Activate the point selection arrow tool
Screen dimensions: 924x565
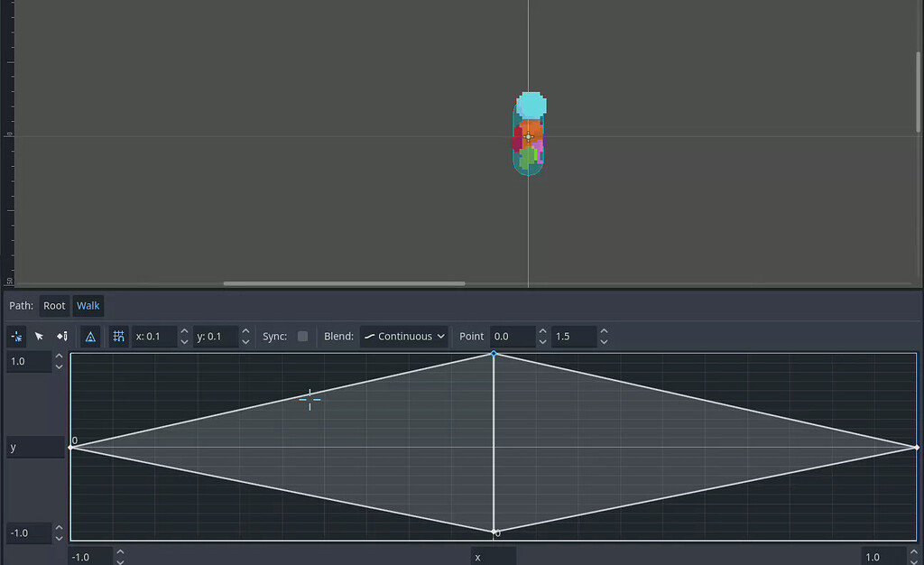(39, 336)
